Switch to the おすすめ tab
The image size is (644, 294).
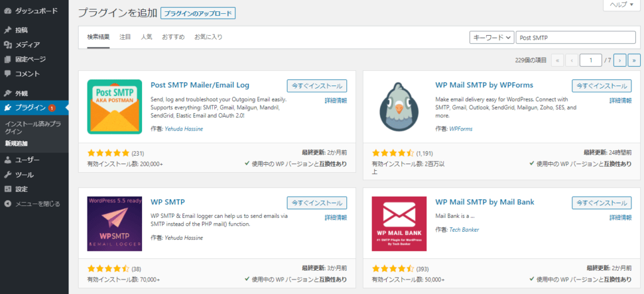click(173, 37)
